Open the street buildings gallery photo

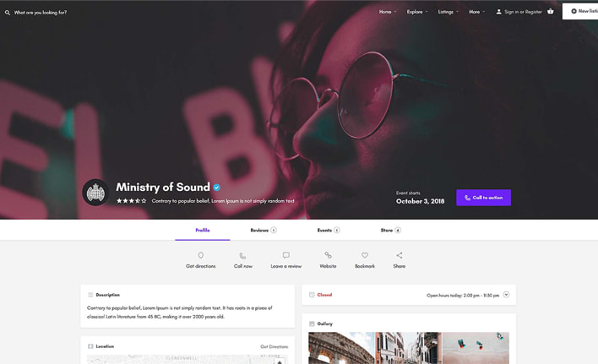(409, 348)
